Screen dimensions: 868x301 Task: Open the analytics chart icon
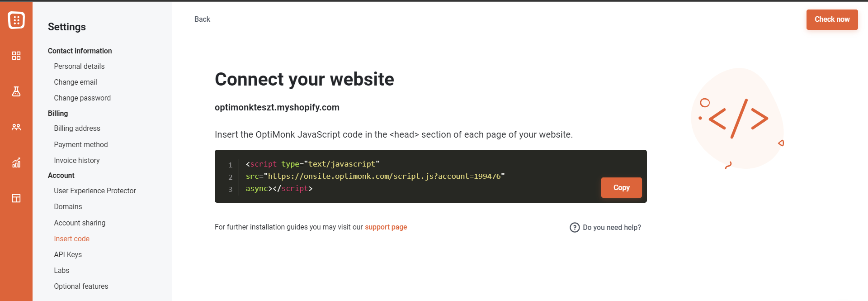pos(16,162)
